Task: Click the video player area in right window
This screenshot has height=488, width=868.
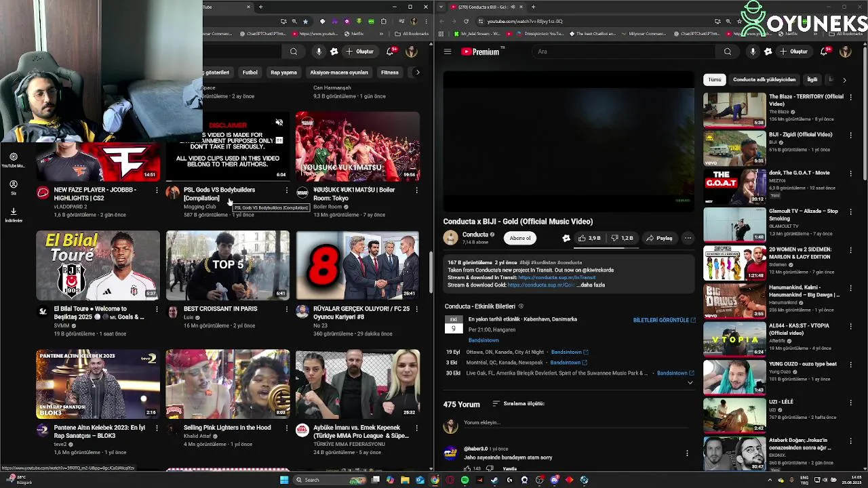Action: coord(568,140)
